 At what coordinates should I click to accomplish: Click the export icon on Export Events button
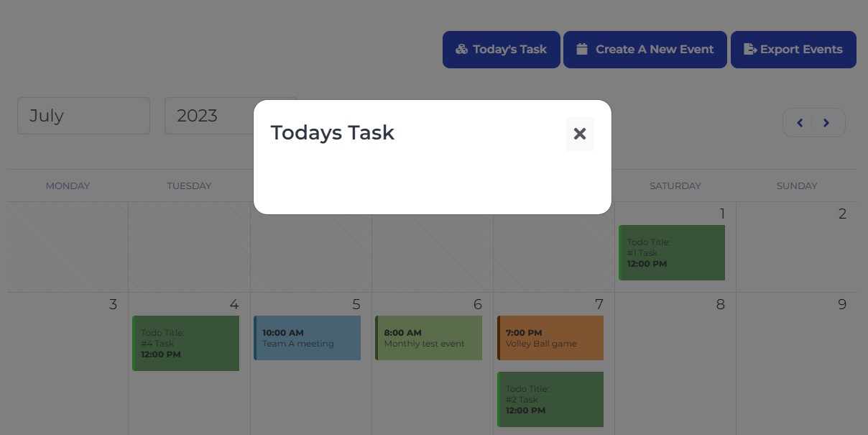[x=750, y=49]
